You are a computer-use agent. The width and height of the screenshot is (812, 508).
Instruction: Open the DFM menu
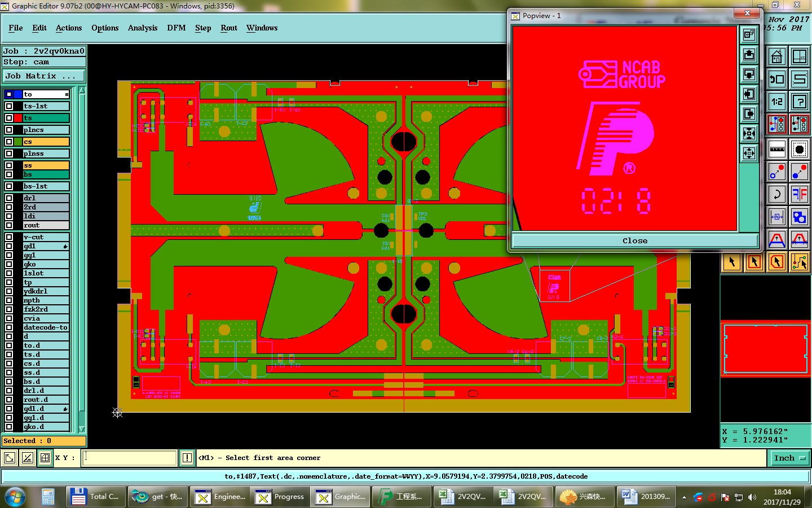[x=176, y=28]
